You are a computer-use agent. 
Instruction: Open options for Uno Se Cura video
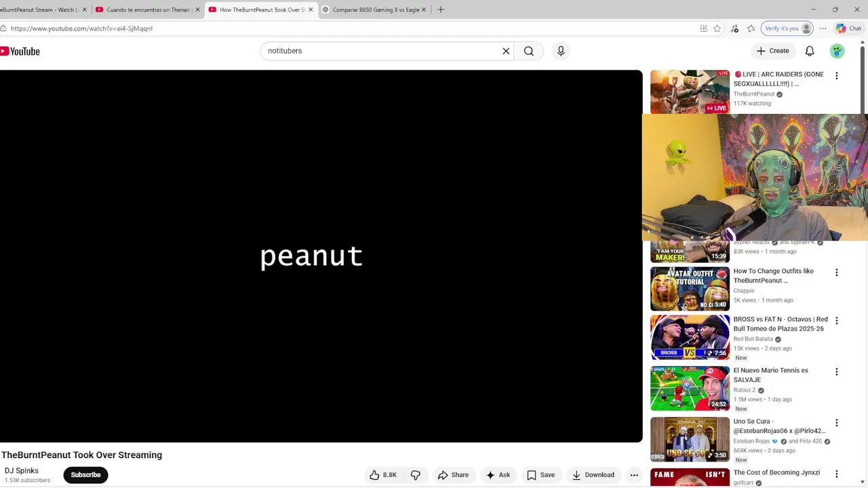point(837,423)
